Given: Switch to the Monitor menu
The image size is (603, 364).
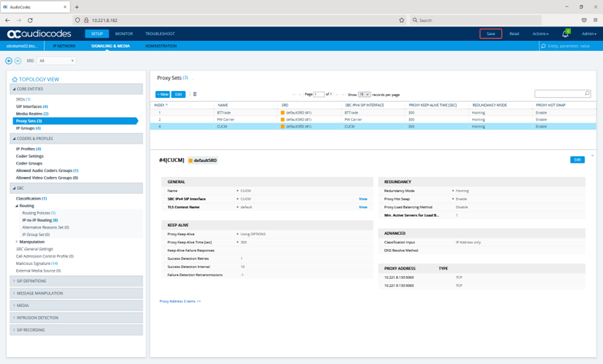Looking at the screenshot, I should tap(124, 34).
